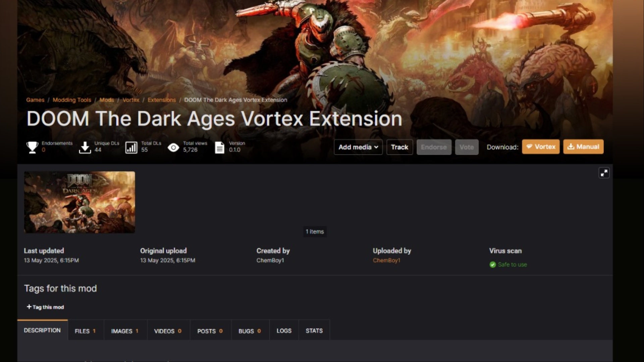Expand gallery with fullscreen arrows icon

[x=604, y=173]
